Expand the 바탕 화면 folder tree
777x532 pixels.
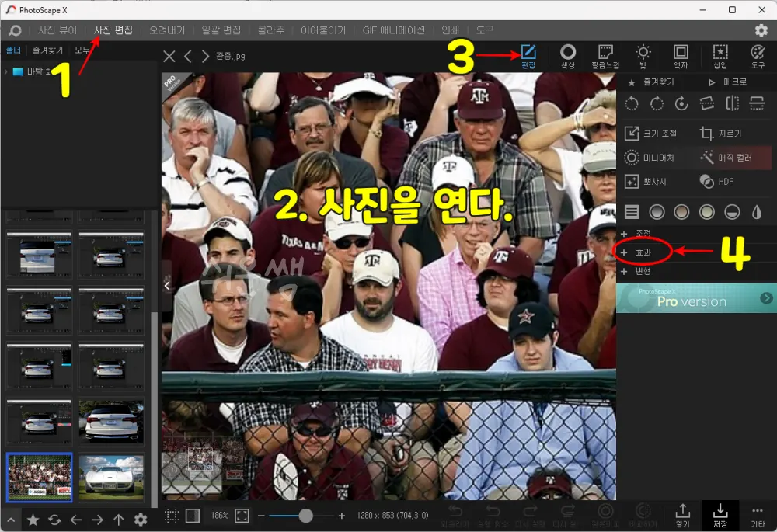(5, 71)
